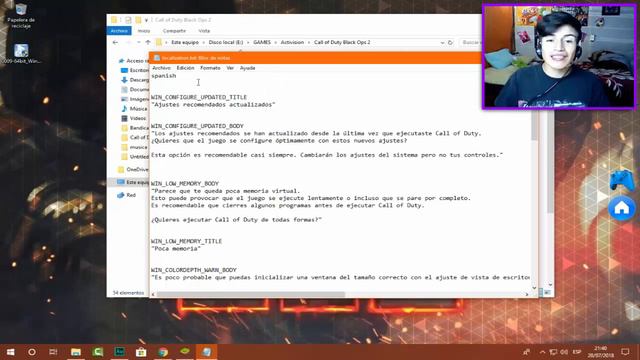Click the Explorer search box
The image size is (640, 360).
coord(471,42)
